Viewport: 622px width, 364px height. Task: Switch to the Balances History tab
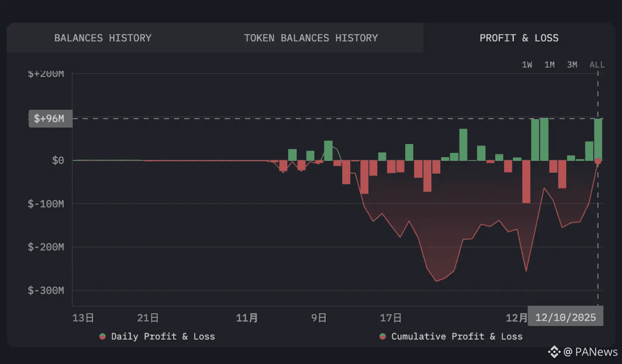pyautogui.click(x=103, y=38)
